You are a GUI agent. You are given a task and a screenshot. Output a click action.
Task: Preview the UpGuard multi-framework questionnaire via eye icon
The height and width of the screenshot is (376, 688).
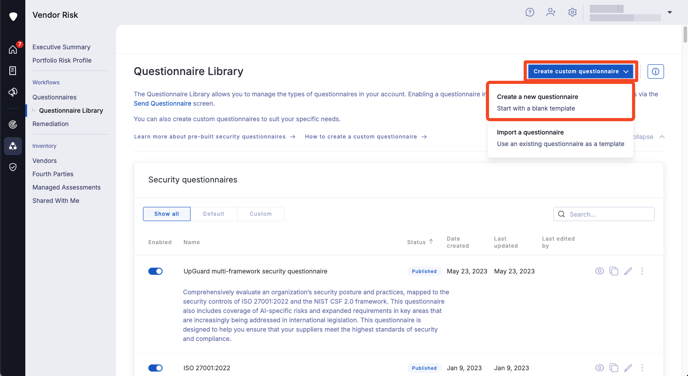tap(599, 271)
